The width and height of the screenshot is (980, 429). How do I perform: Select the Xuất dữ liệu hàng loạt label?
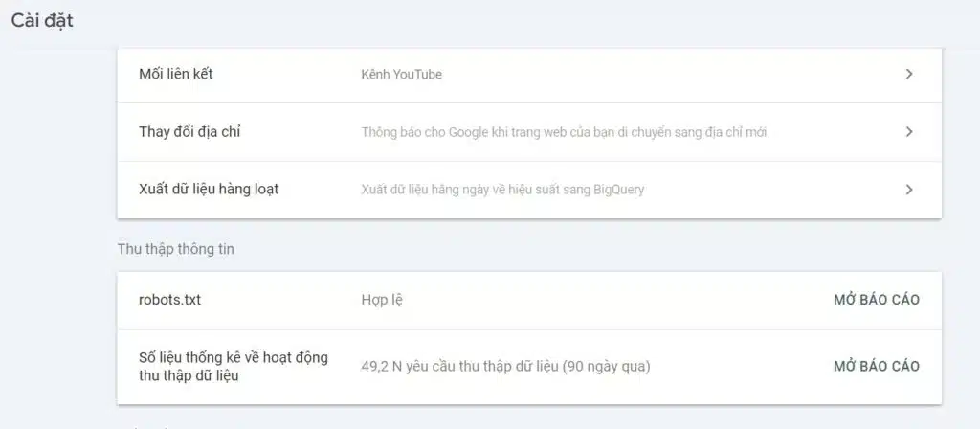(209, 189)
